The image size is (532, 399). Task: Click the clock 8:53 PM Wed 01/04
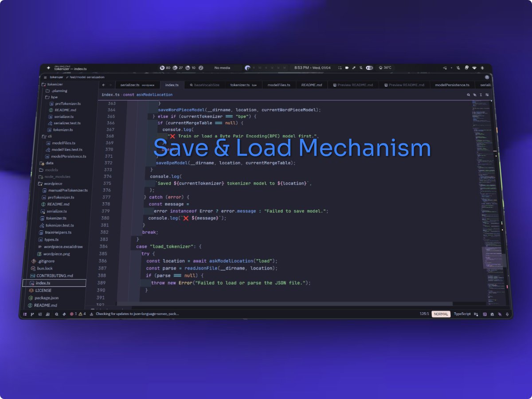(313, 68)
